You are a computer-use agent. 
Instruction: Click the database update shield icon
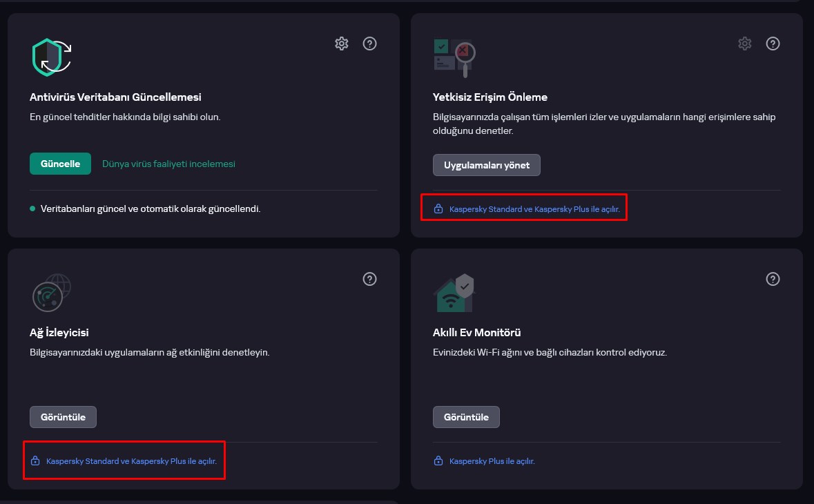51,57
